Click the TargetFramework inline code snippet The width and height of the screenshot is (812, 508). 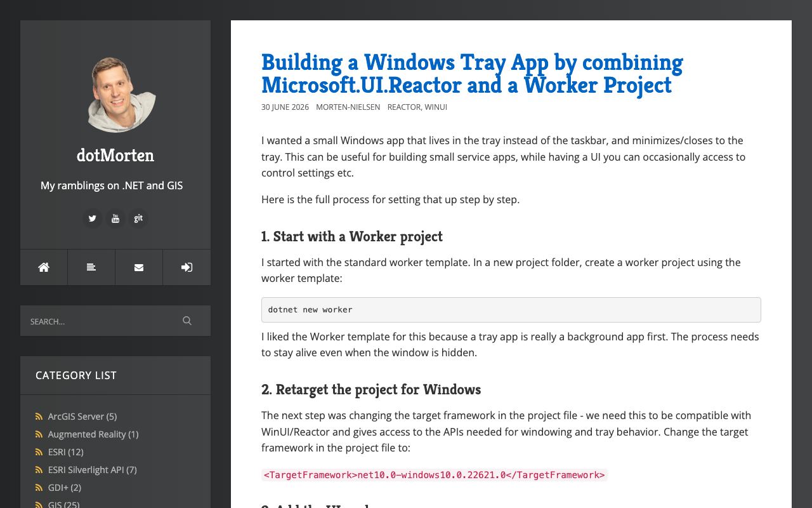coord(435,475)
